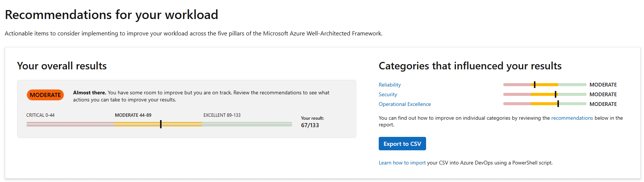Click the CRITICAL 0-44 range label
This screenshot has height=182, width=644.
click(40, 115)
